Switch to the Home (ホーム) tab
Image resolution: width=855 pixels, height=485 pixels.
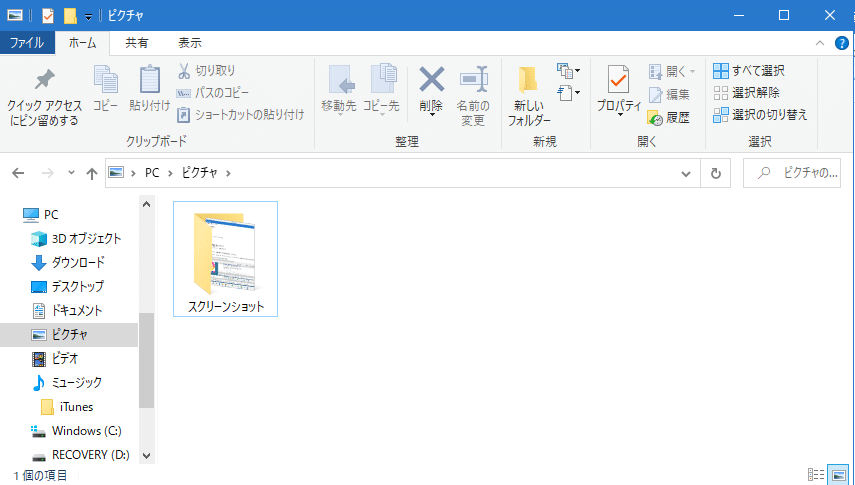[x=82, y=43]
